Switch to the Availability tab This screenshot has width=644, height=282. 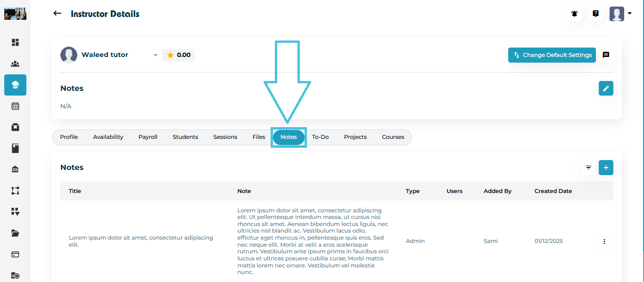click(x=108, y=137)
